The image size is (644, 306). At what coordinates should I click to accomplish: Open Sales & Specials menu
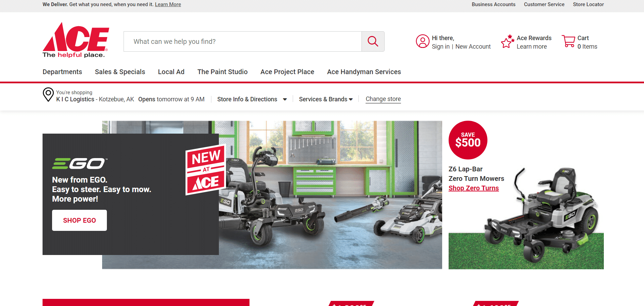point(120,72)
